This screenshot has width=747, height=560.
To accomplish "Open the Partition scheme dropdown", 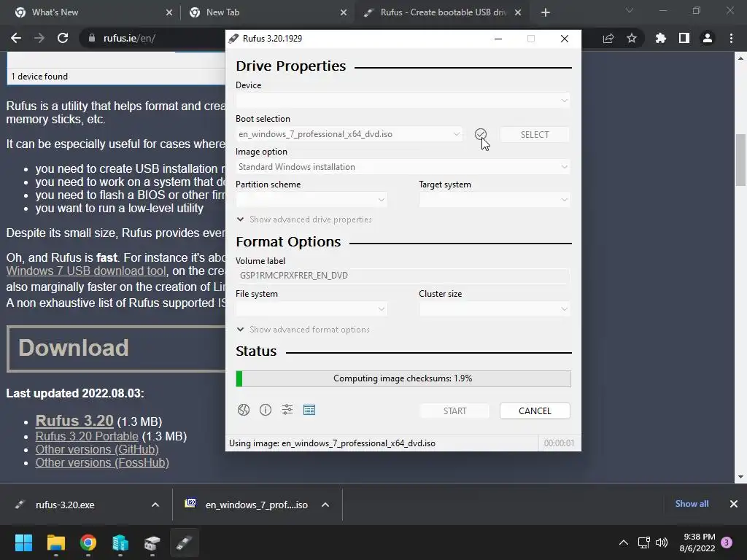I will [x=311, y=200].
